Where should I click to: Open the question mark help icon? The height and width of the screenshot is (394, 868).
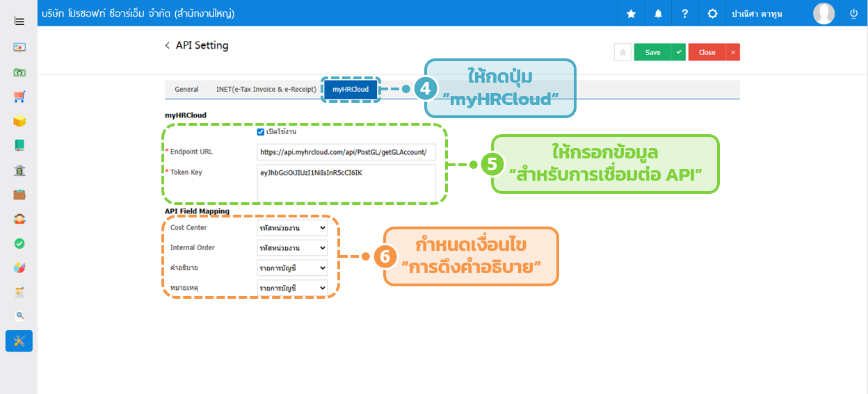pos(684,13)
